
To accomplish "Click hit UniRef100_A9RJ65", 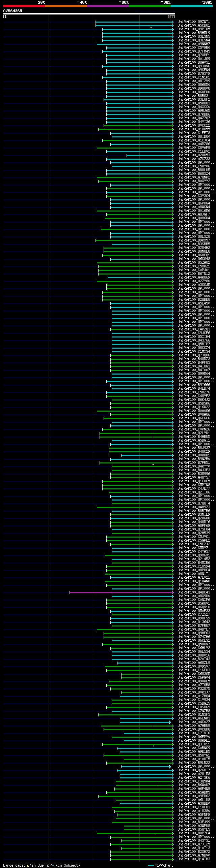I will (x=194, y=111).
